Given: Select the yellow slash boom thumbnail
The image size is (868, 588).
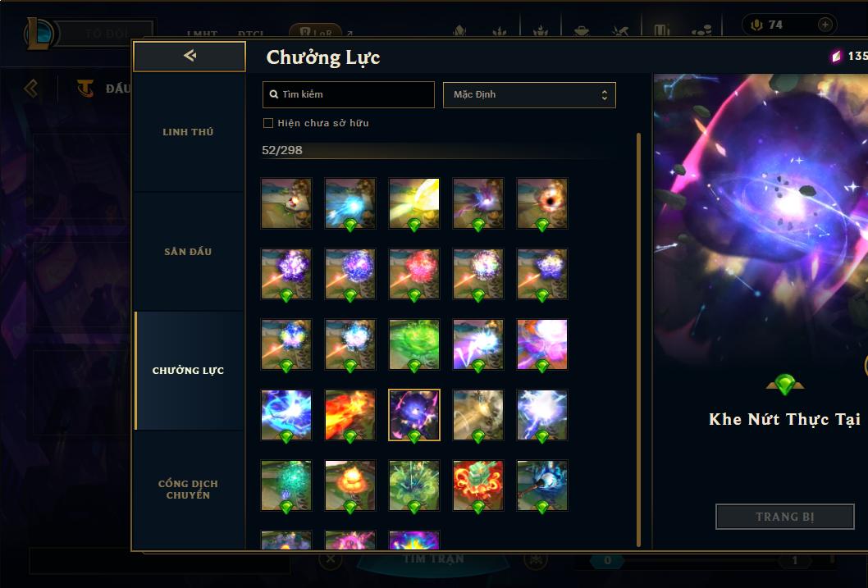Looking at the screenshot, I should coord(414,203).
